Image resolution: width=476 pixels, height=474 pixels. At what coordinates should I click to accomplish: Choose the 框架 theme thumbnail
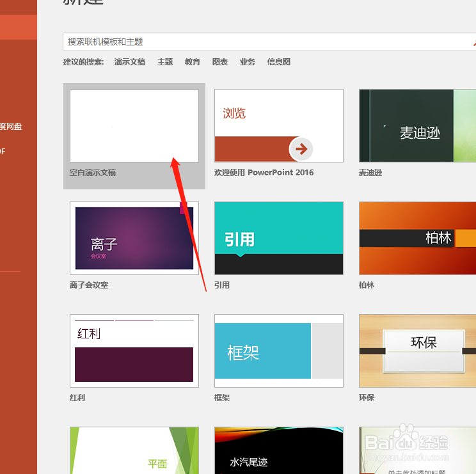point(279,351)
